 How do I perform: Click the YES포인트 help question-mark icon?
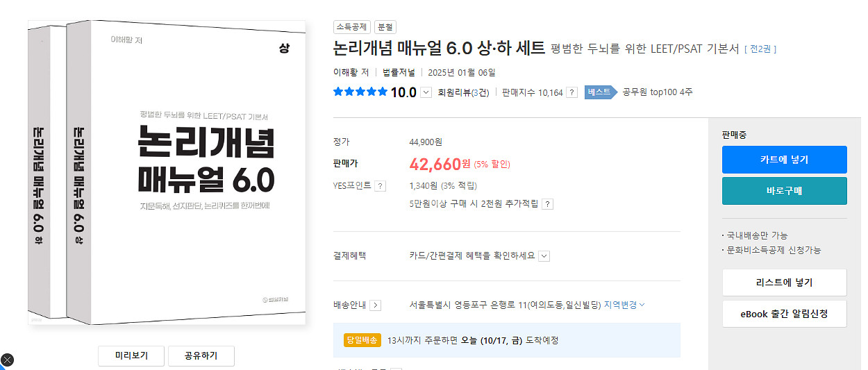[x=381, y=186]
